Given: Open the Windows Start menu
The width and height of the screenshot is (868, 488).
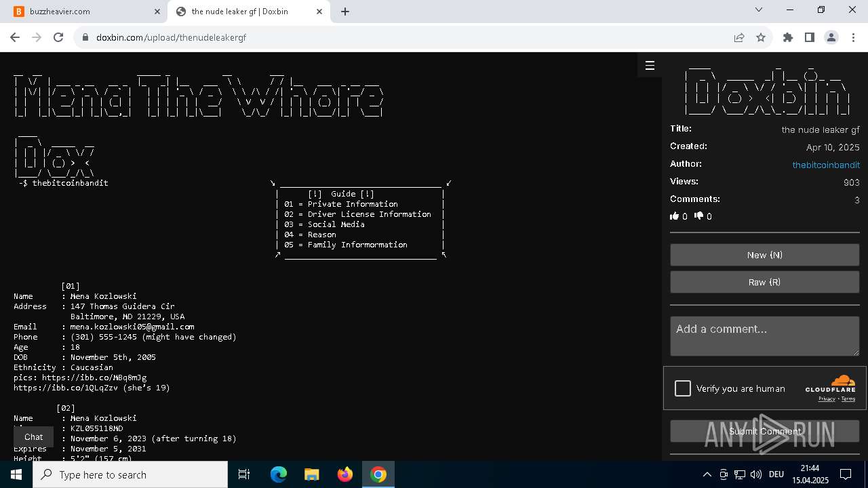Looking at the screenshot, I should coord(16,474).
